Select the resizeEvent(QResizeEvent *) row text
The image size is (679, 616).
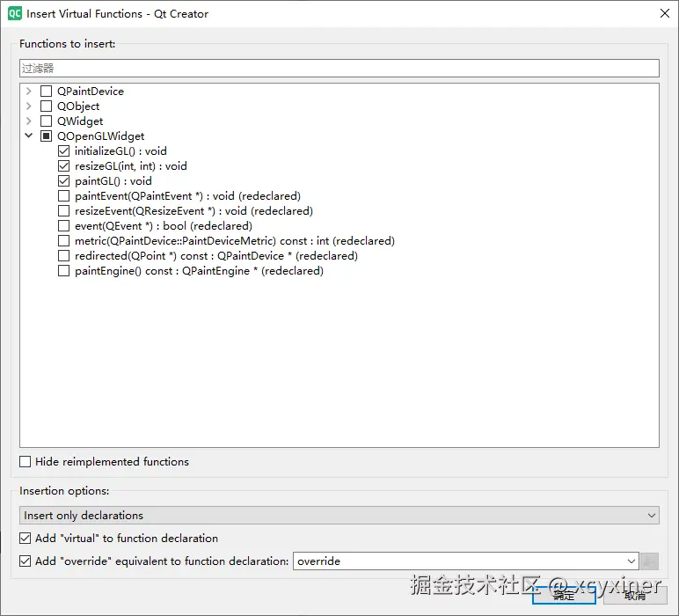coord(193,211)
